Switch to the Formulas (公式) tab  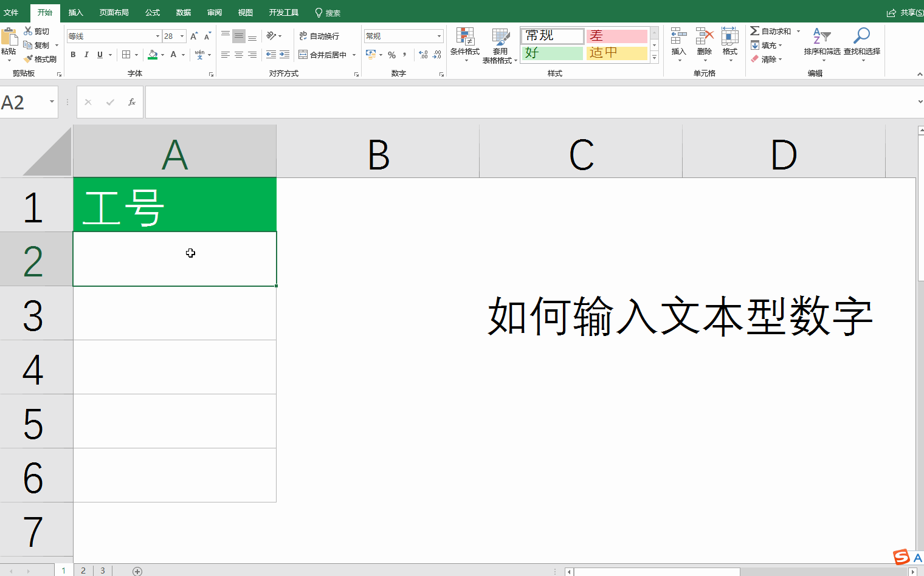pos(153,12)
